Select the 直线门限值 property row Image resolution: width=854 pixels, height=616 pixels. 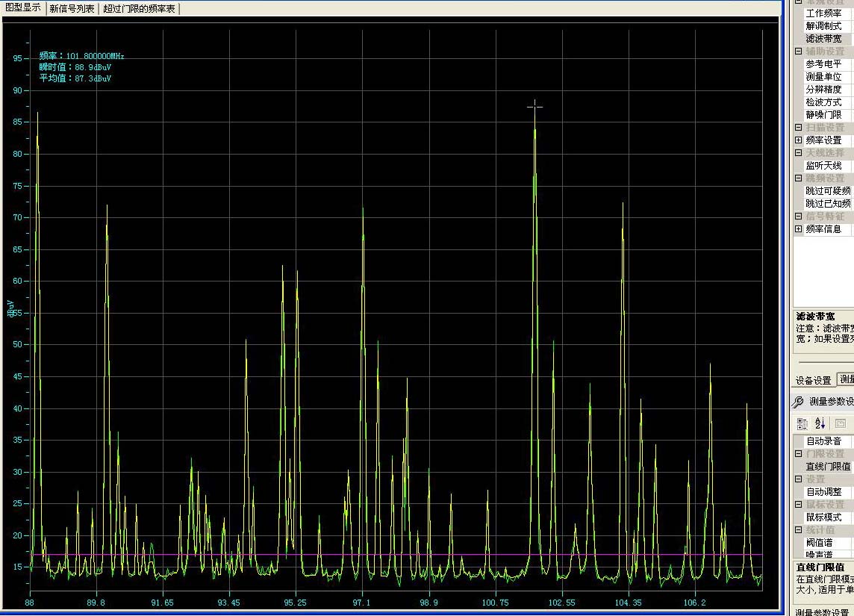tap(827, 467)
